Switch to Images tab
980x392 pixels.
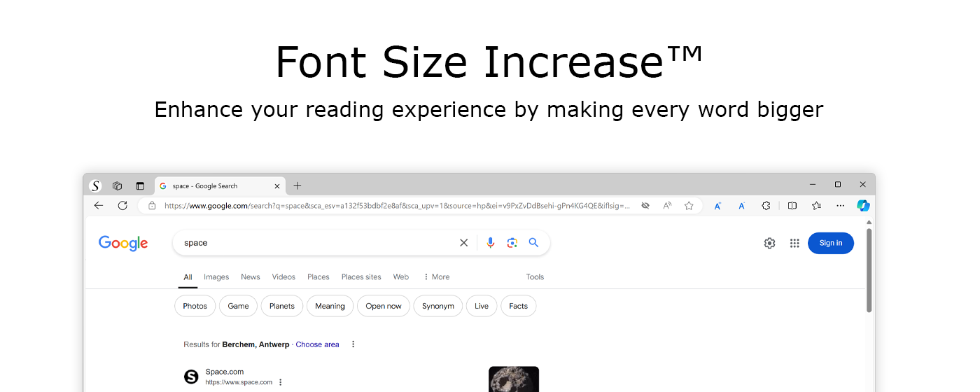[216, 277]
